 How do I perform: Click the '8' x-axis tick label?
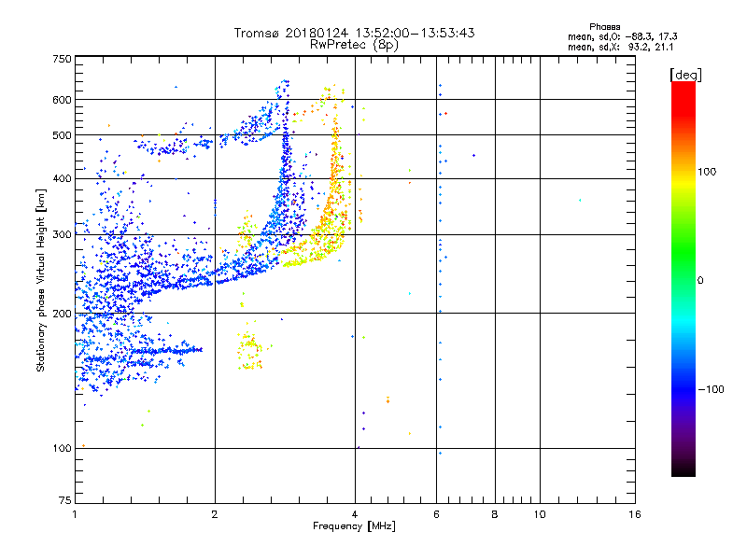click(495, 514)
